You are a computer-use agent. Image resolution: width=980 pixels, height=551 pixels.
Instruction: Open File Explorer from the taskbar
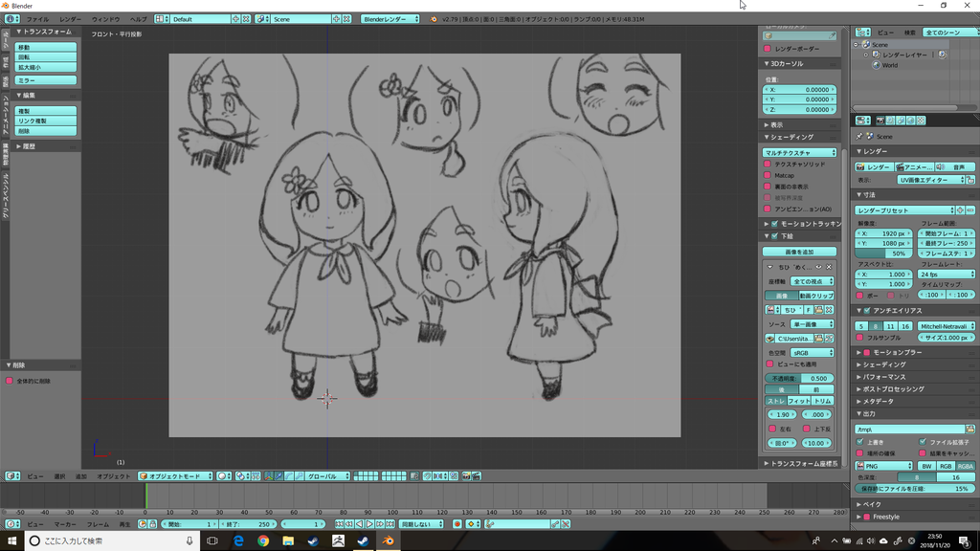288,541
